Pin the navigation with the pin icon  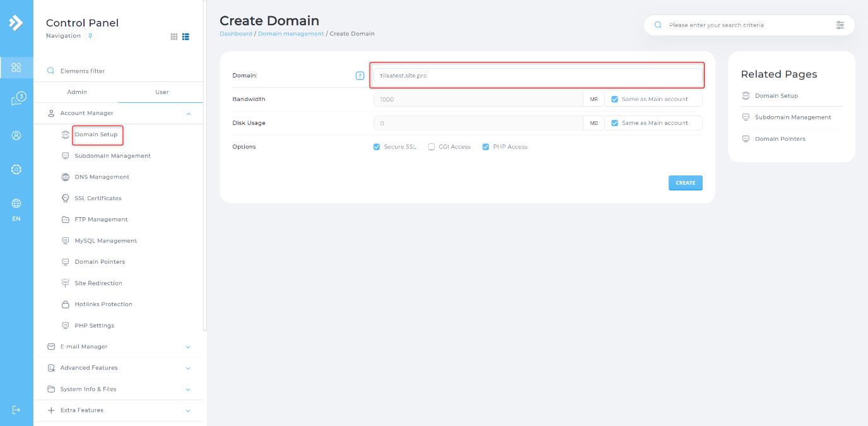(90, 36)
